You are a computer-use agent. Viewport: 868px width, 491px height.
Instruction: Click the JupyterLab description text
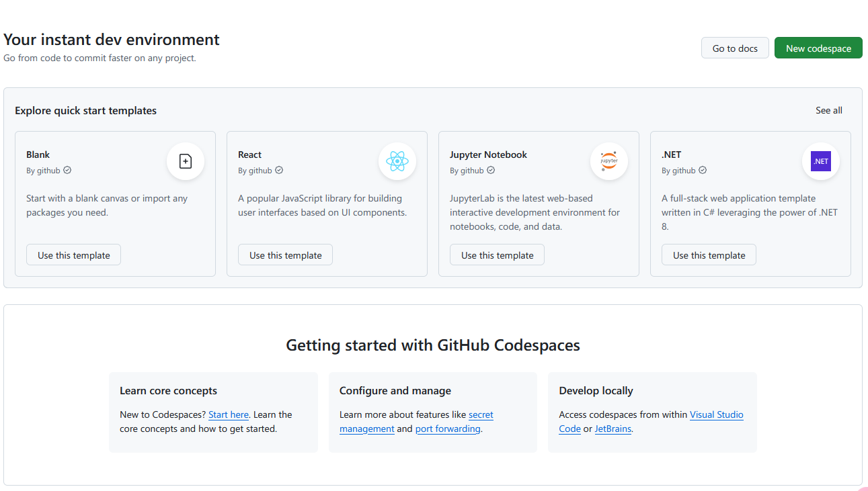(x=535, y=213)
